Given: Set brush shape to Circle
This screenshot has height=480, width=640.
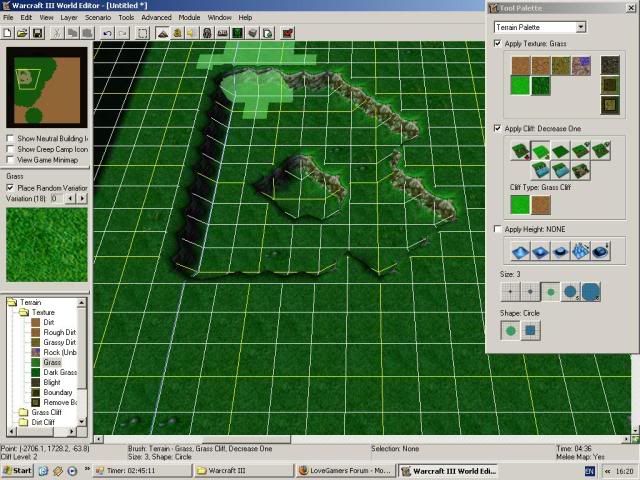Looking at the screenshot, I should tap(511, 331).
